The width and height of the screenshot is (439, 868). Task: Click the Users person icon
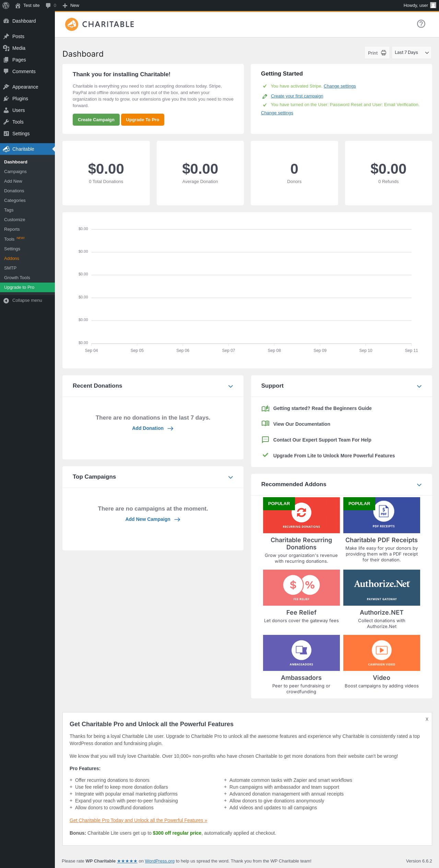coord(6,110)
